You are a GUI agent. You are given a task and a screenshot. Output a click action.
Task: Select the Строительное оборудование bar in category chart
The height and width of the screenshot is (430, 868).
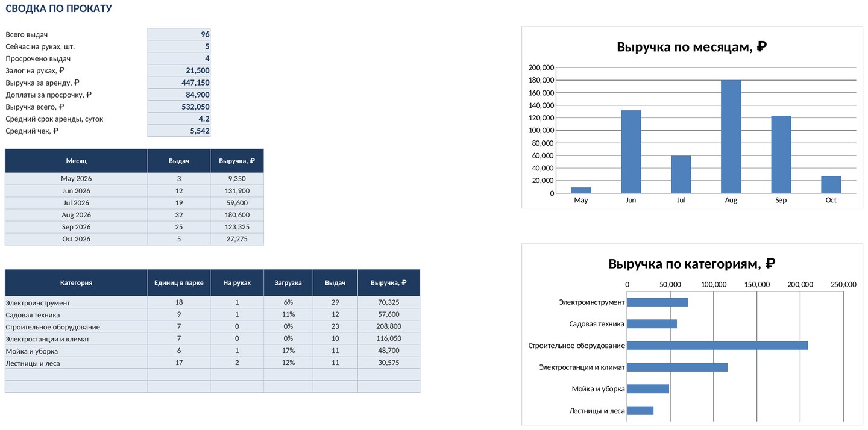point(717,346)
